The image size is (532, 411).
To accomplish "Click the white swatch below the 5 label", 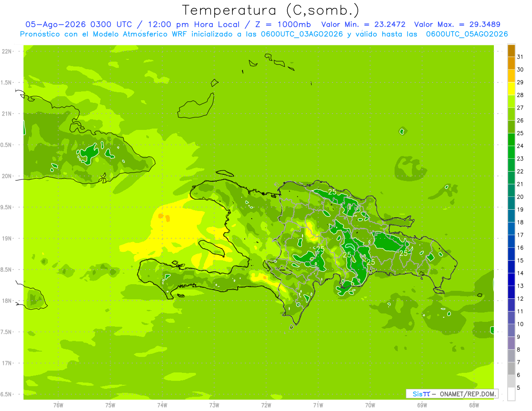I will pyautogui.click(x=511, y=394).
